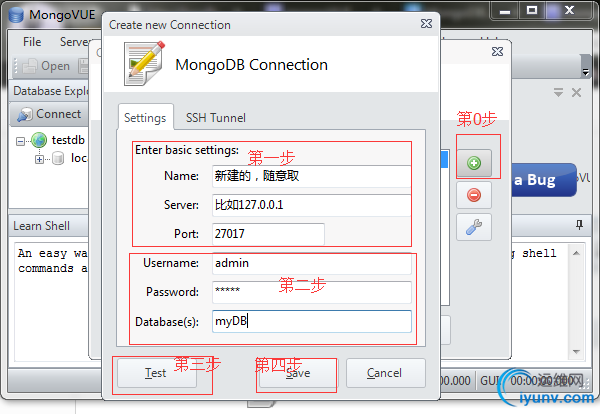Click the wrench edit connection button

(x=474, y=227)
